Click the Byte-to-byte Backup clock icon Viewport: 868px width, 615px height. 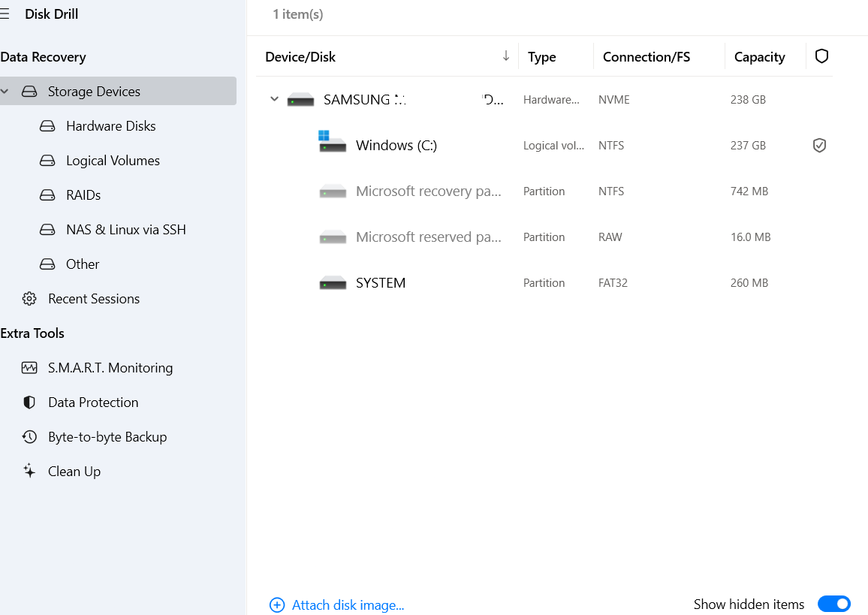click(29, 437)
